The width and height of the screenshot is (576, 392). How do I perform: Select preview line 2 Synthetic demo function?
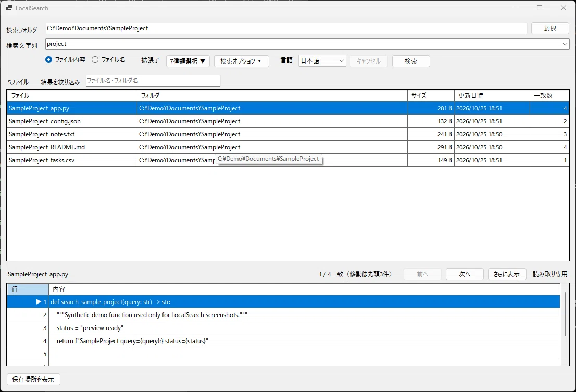(x=284, y=315)
